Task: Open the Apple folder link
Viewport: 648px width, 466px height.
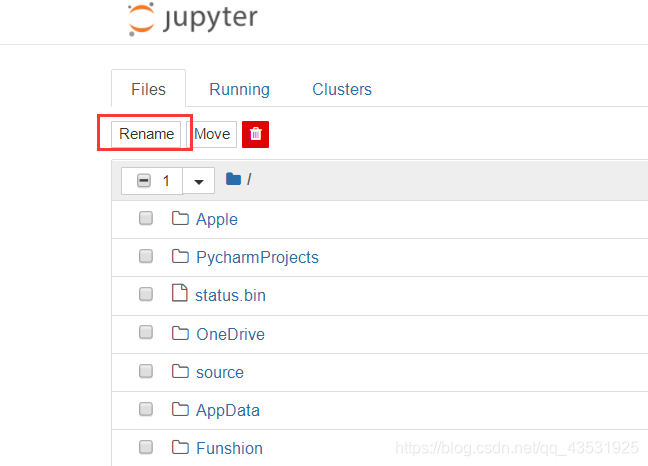Action: click(217, 219)
